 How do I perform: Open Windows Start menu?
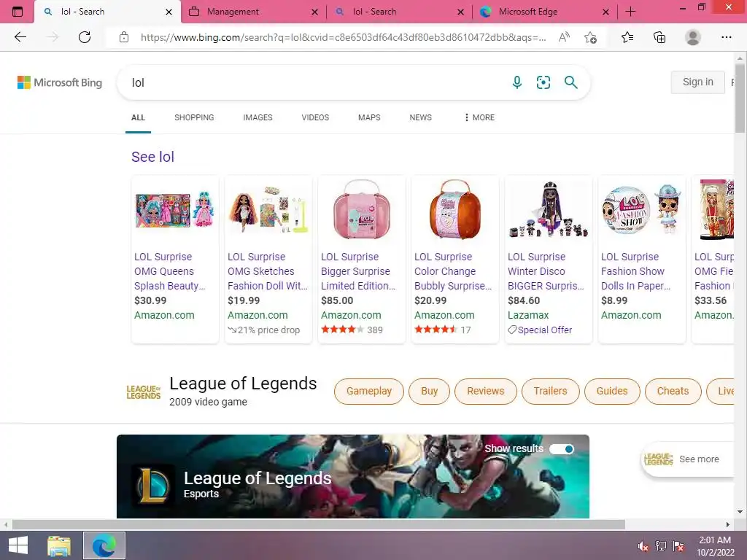click(x=18, y=545)
